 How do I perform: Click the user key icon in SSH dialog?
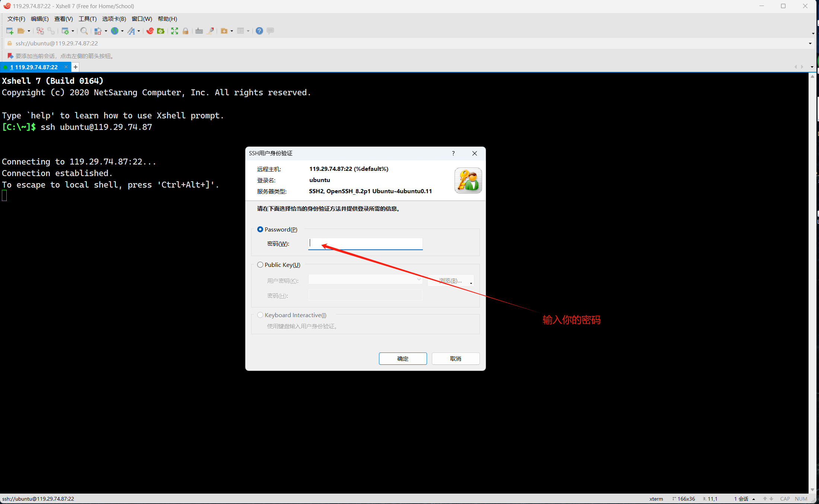[468, 181]
